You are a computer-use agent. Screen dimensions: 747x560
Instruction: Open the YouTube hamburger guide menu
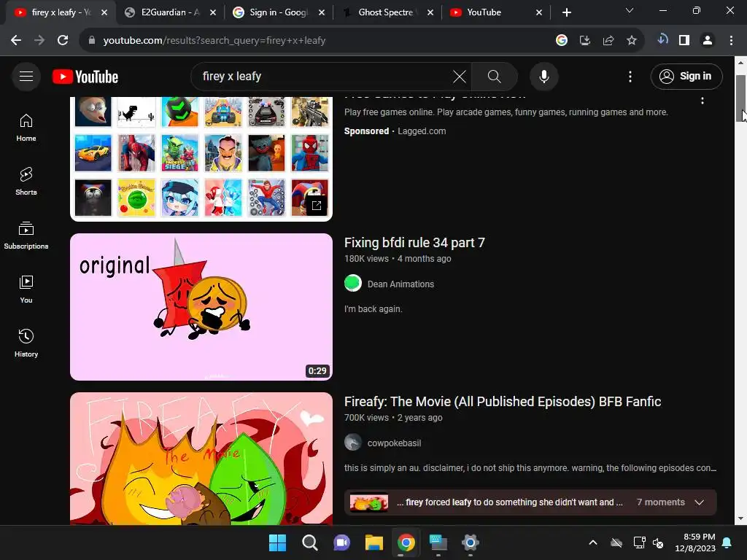point(26,76)
